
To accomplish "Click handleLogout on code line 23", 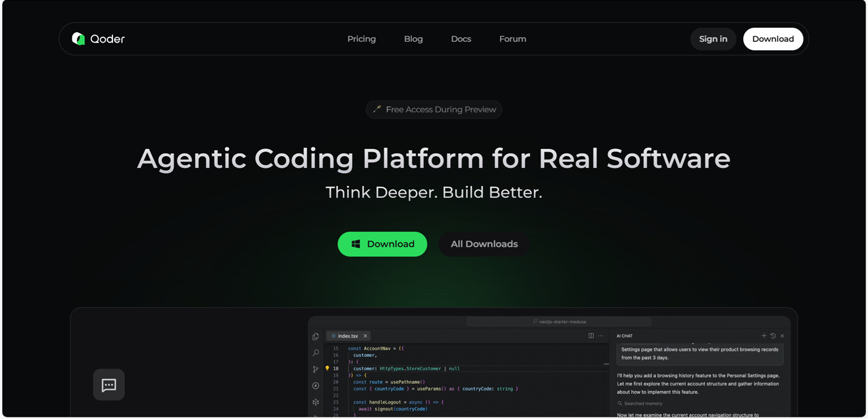I will (385, 403).
